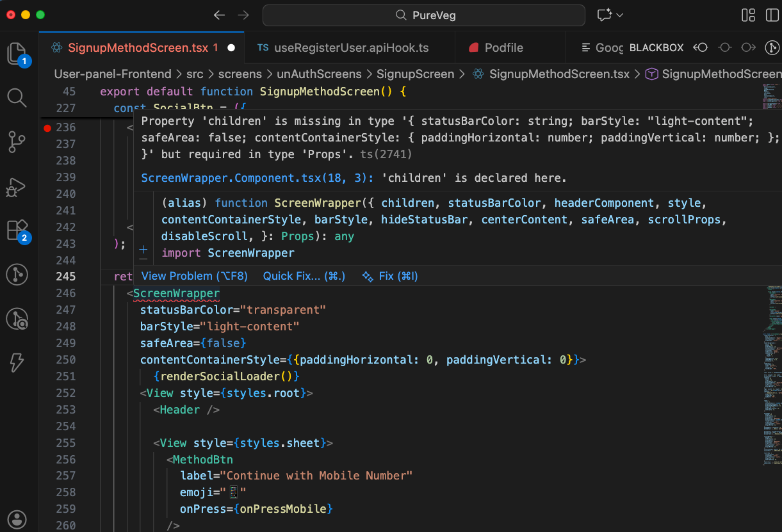Click styles.sheet on line 255
Image resolution: width=782 pixels, height=532 pixels.
(x=279, y=443)
